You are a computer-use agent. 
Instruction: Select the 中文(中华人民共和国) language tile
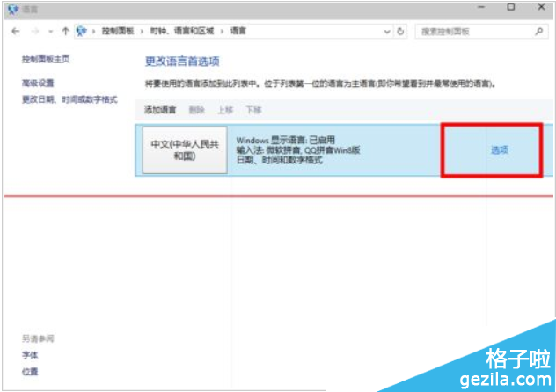pyautogui.click(x=185, y=150)
